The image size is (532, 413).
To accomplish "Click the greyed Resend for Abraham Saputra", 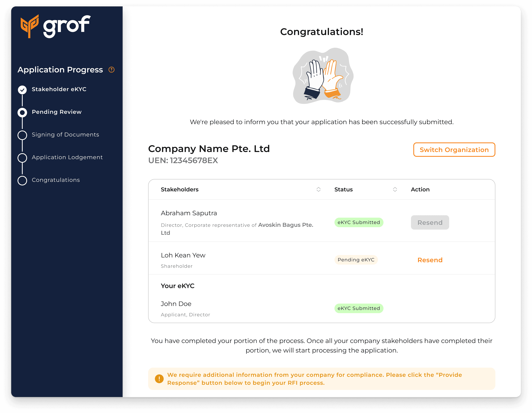I will [430, 222].
